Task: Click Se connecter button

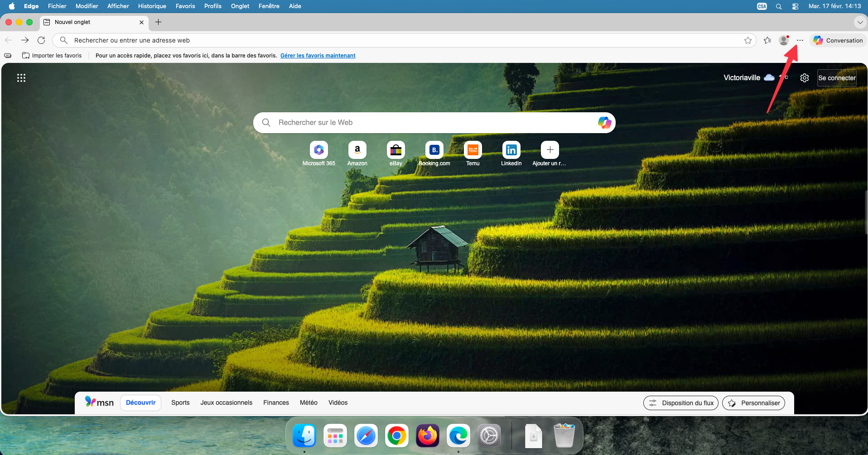Action: click(x=837, y=78)
